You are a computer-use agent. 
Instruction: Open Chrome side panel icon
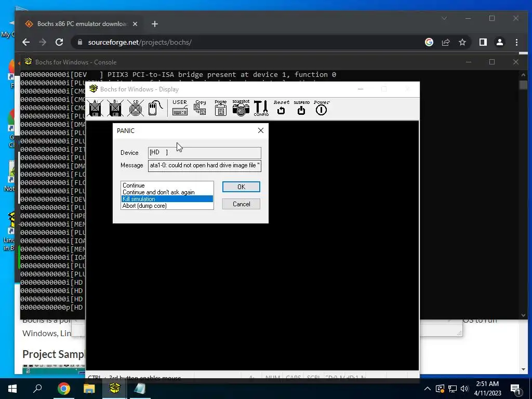483,42
